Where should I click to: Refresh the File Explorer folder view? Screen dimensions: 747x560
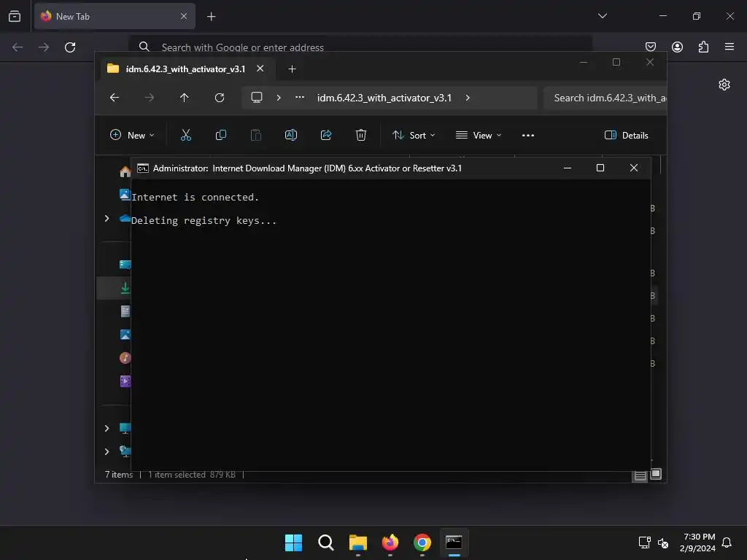[220, 98]
